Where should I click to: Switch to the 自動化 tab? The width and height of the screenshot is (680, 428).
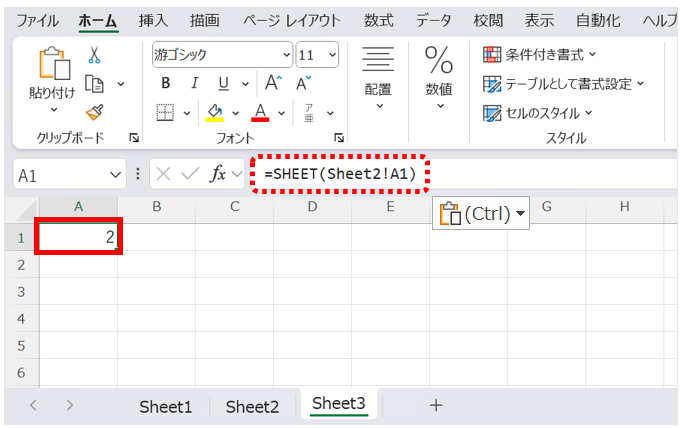(598, 20)
